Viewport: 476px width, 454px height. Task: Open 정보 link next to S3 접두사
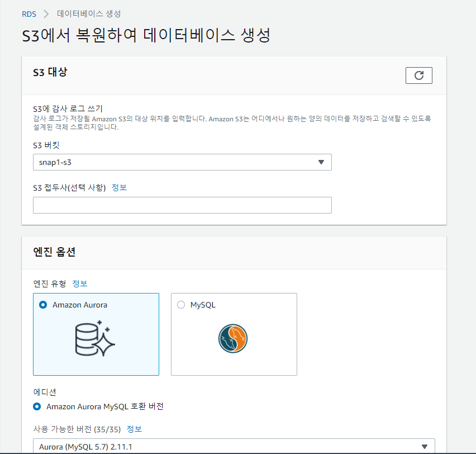(x=119, y=187)
